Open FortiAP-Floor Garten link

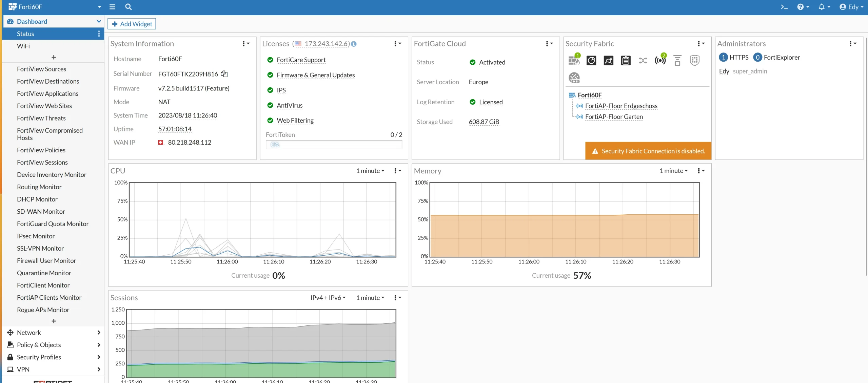[x=614, y=116]
